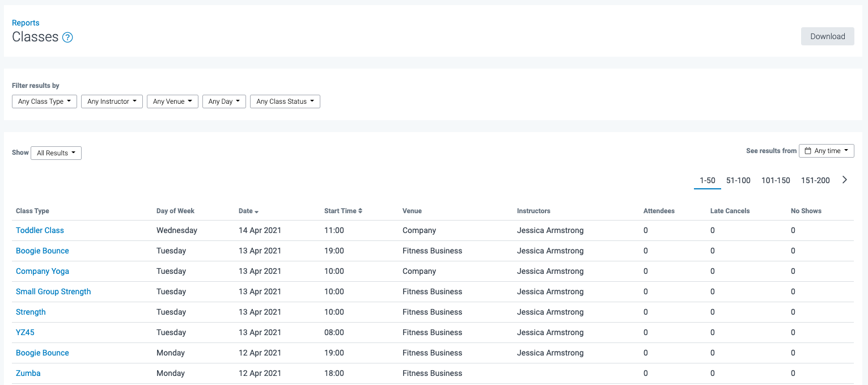868x385 pixels.
Task: Open the Any Class Type filter dropdown
Action: tap(44, 101)
